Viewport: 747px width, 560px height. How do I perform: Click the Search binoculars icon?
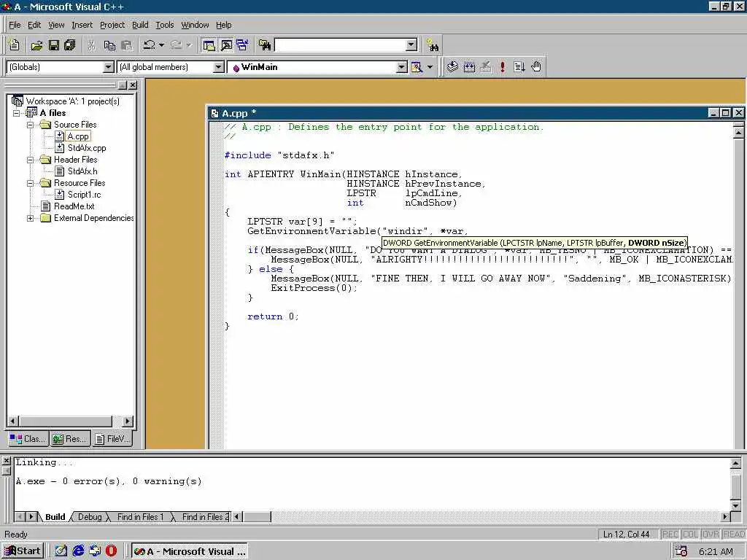tap(433, 46)
